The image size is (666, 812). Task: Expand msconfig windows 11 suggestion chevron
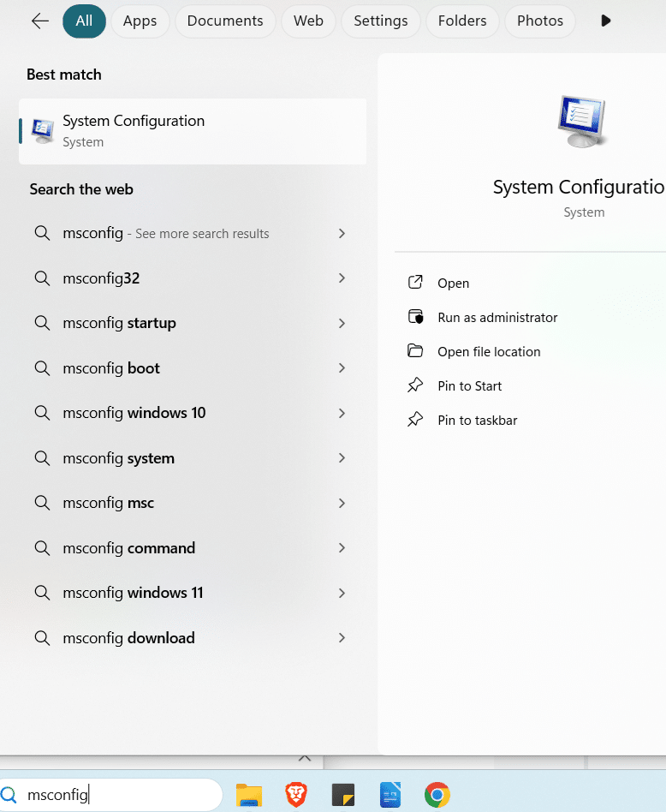[342, 593]
